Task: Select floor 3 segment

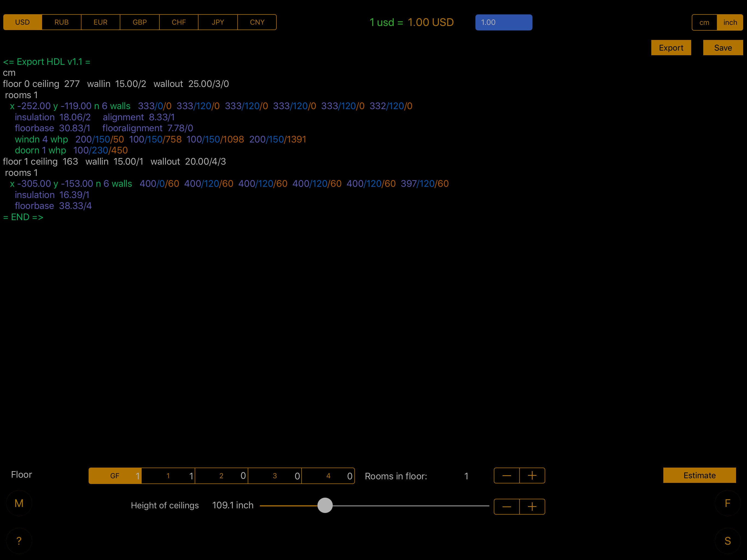Action: (275, 476)
